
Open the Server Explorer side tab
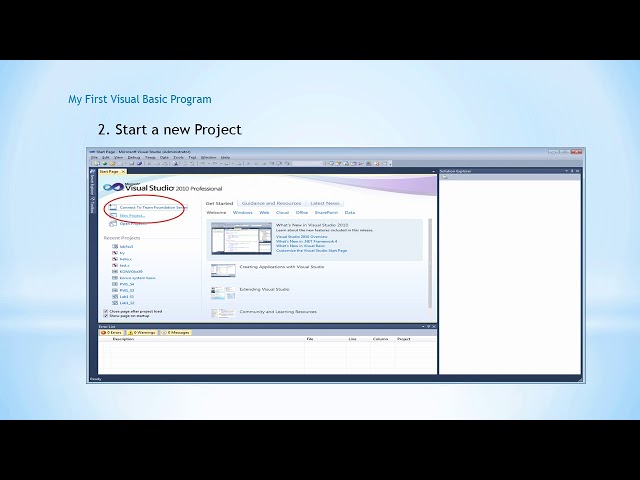[92, 182]
